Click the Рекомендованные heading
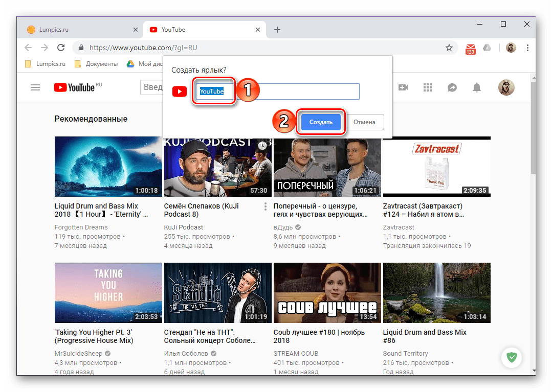552x392 pixels. coord(91,119)
